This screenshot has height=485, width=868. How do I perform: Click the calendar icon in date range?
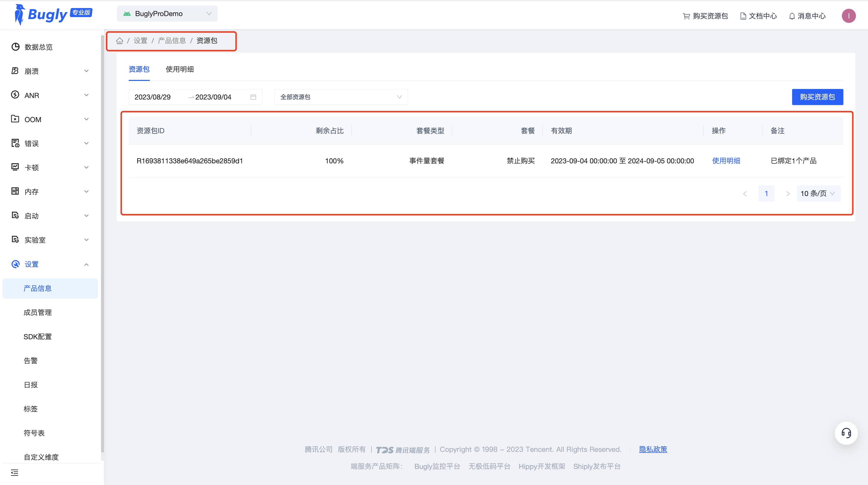[253, 97]
